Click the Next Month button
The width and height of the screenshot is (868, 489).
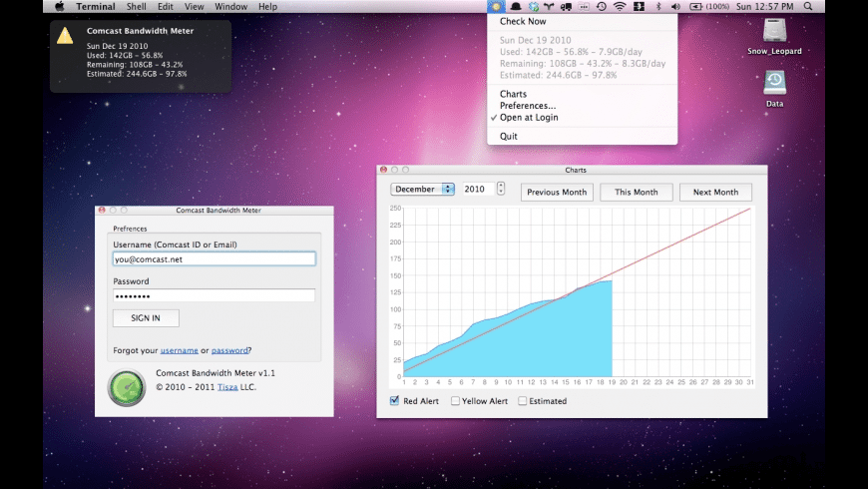[715, 193]
